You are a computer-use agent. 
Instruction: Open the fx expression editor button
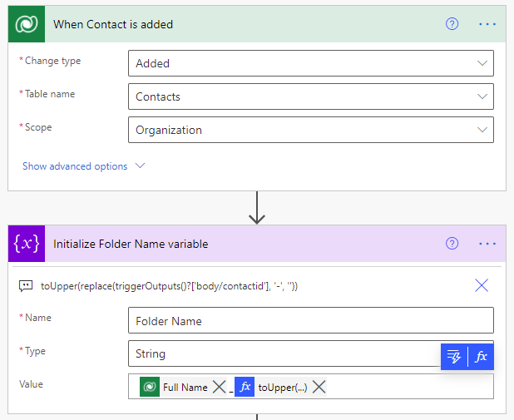(x=481, y=357)
